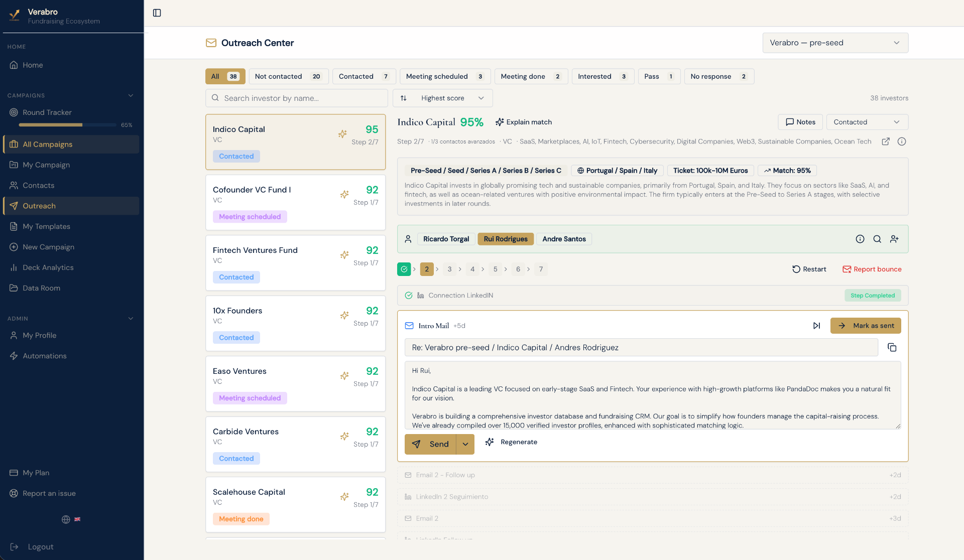
Task: Click Restart sequence button
Action: [x=809, y=269]
